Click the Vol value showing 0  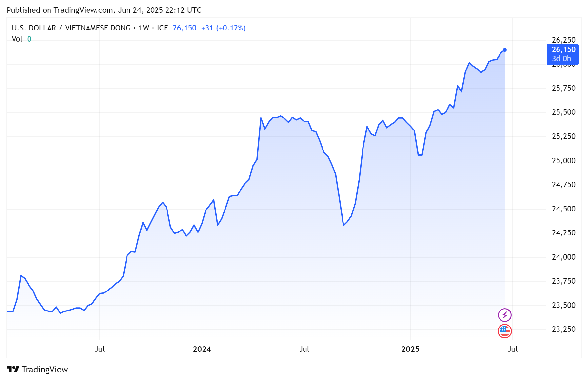click(29, 39)
